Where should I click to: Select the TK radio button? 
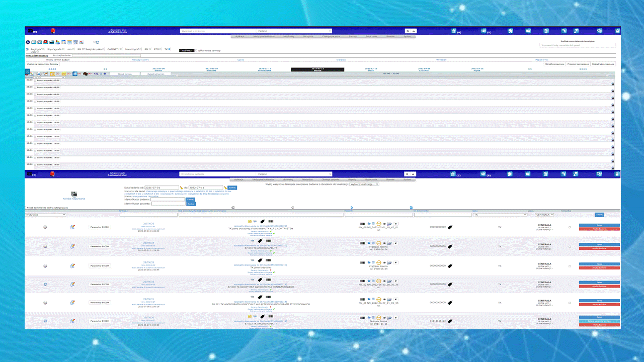[170, 49]
